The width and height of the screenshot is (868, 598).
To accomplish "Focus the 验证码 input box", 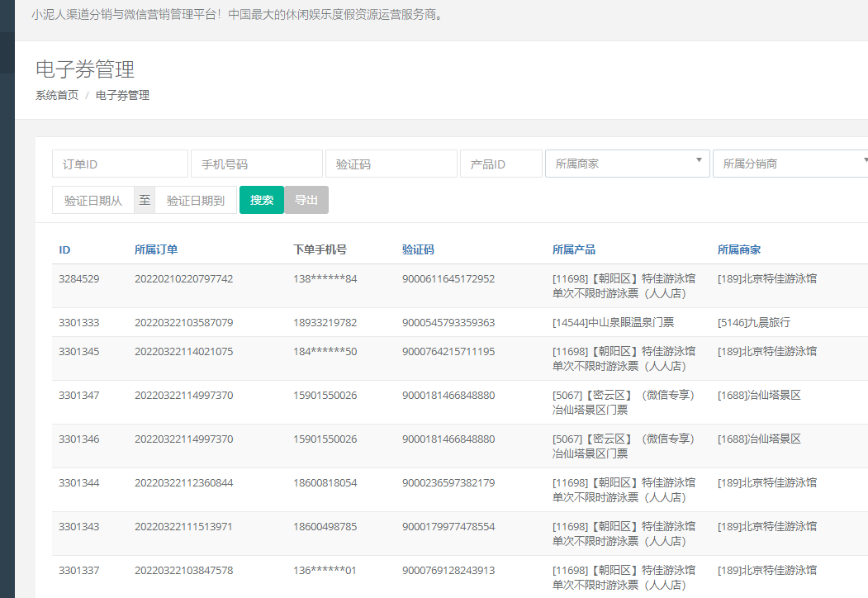I will click(391, 164).
